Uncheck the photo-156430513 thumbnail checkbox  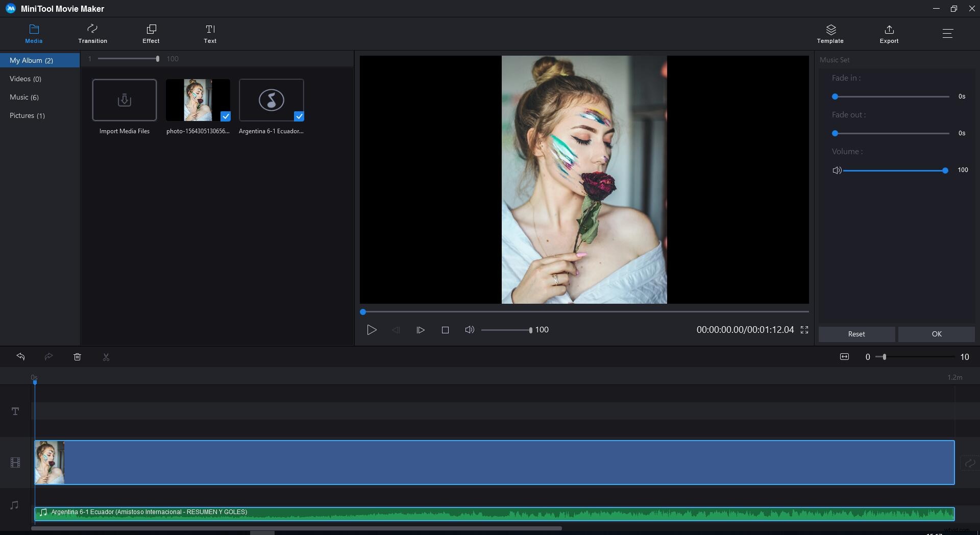[x=226, y=116]
